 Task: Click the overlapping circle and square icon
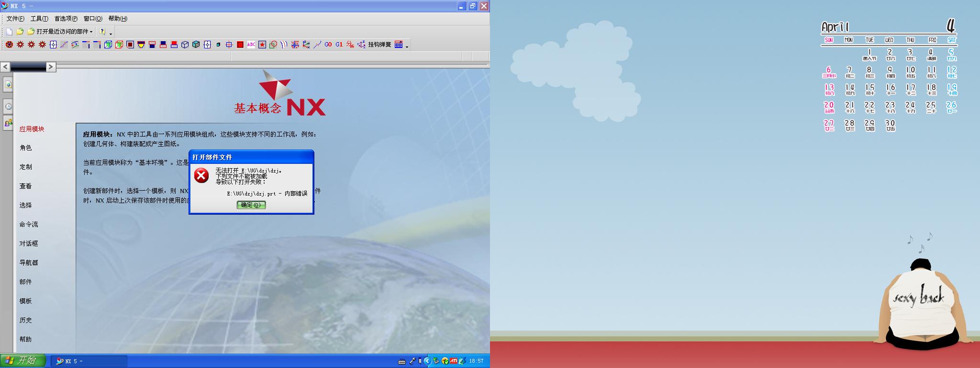tap(273, 45)
